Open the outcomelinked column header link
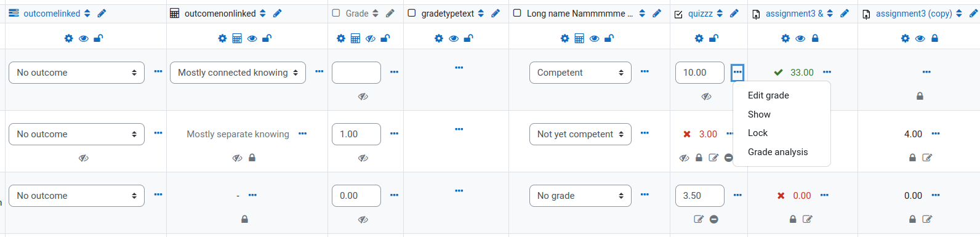 click(52, 14)
